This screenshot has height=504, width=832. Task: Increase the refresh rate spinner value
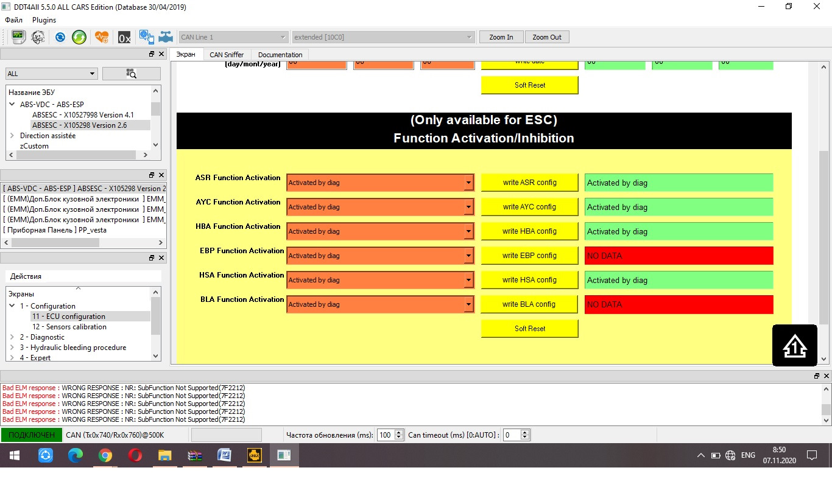[x=399, y=432]
